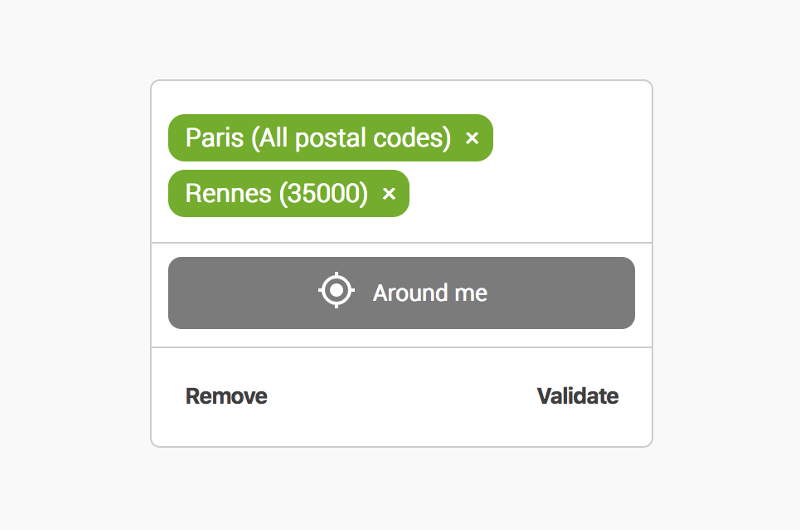
Task: Click the × after "All postal codes"
Action: click(x=472, y=138)
